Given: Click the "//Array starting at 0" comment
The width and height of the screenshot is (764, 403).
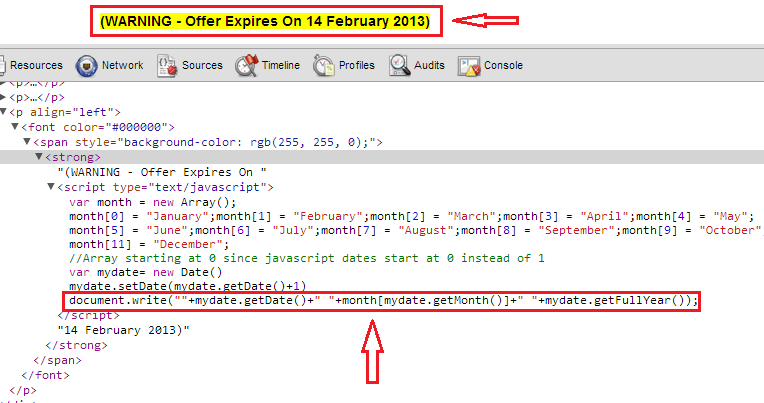Looking at the screenshot, I should (307, 258).
